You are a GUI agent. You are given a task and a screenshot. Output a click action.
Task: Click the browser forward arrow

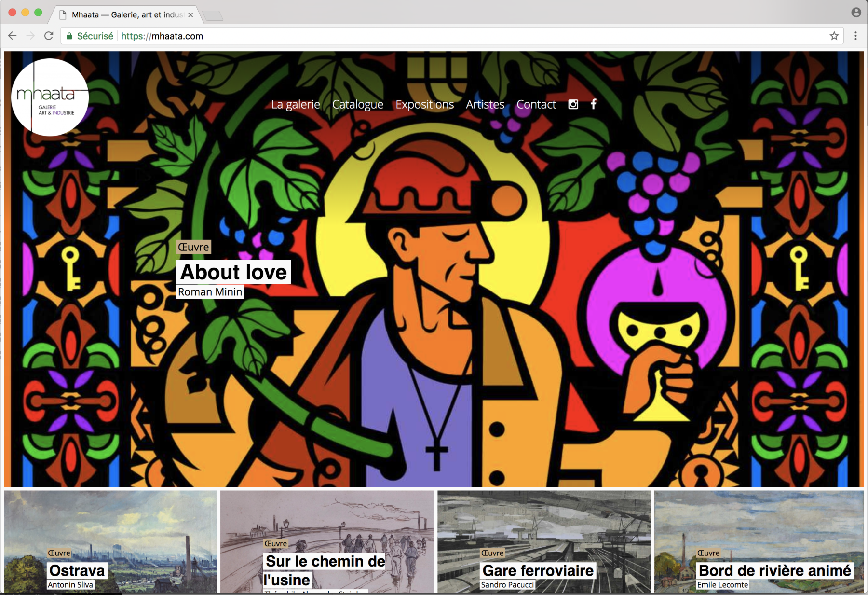coord(30,36)
